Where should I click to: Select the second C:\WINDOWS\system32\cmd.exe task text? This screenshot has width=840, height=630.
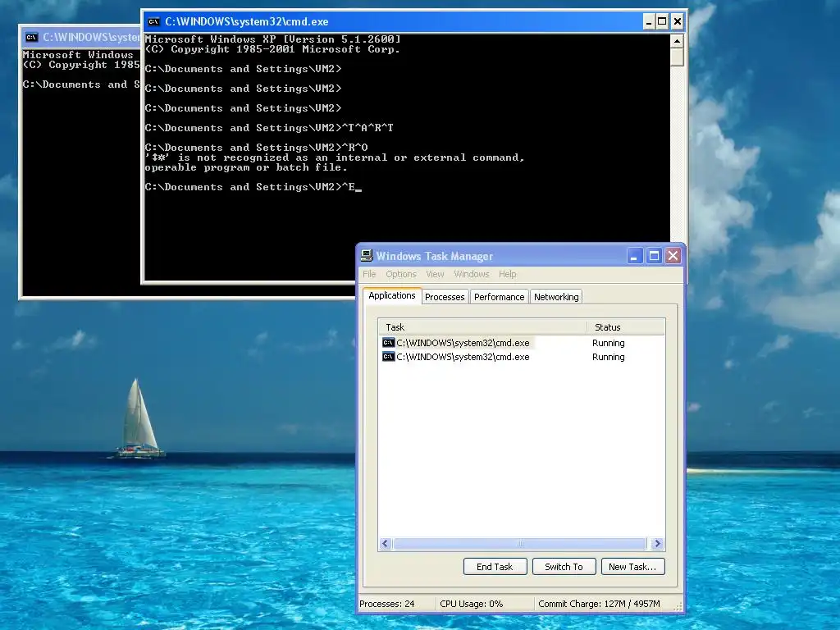(x=463, y=357)
